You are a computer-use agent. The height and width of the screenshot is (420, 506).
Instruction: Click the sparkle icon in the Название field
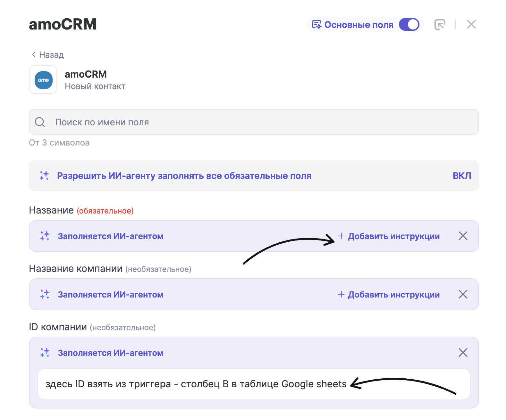tap(45, 236)
